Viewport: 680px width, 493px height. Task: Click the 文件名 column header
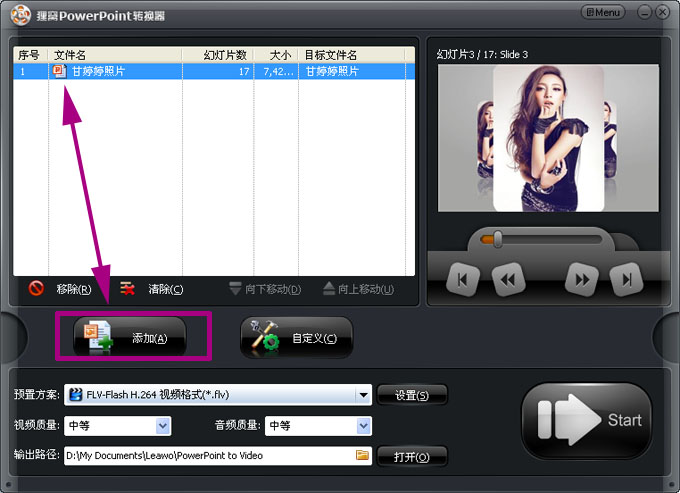click(x=70, y=55)
